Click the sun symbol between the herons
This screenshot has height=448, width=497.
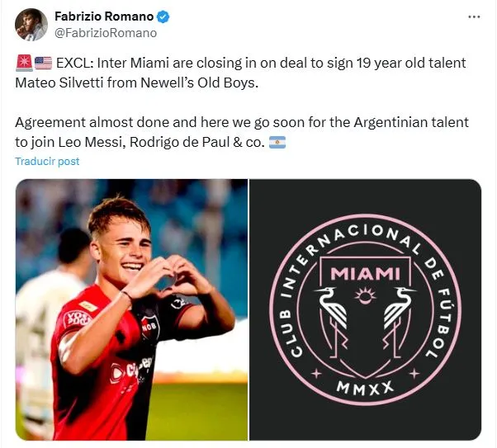tap(365, 295)
